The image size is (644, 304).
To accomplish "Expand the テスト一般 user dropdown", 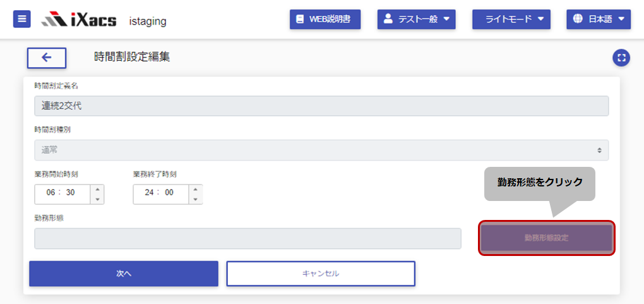I will 417,20.
